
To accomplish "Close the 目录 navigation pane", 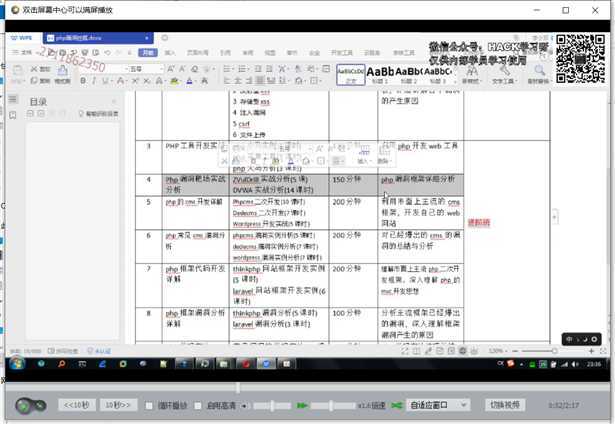I will [114, 102].
